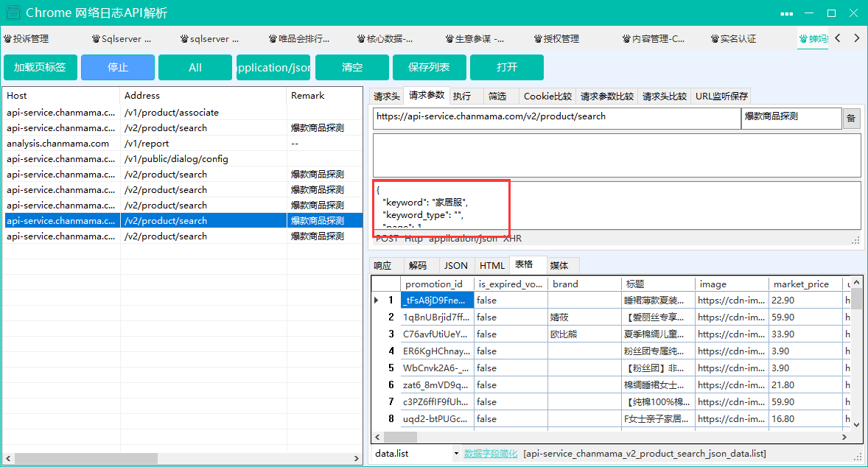Select cell with brand 婧筱
Screen dimensions: 868x467
coord(584,317)
